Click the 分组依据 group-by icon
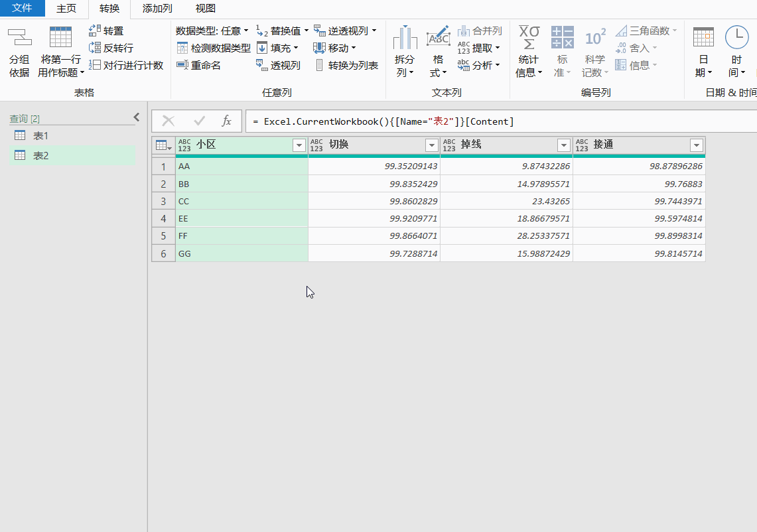This screenshot has height=532, width=757. point(20,37)
